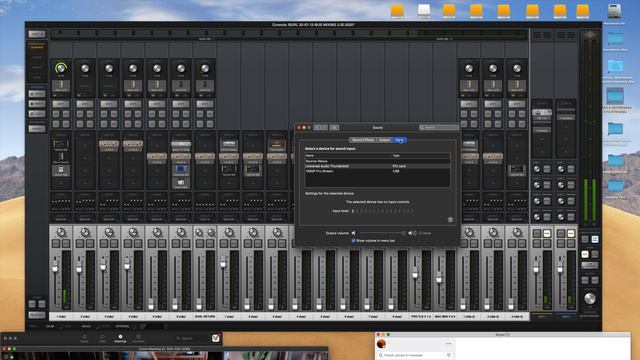Switch to the Output tab in Sound
The image size is (640, 360).
click(x=384, y=140)
